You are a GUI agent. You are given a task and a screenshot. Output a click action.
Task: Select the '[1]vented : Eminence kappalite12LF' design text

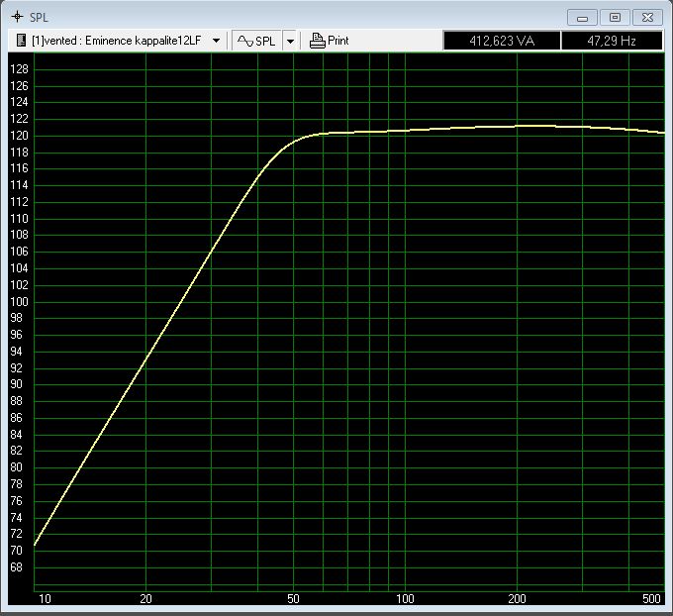(x=116, y=41)
